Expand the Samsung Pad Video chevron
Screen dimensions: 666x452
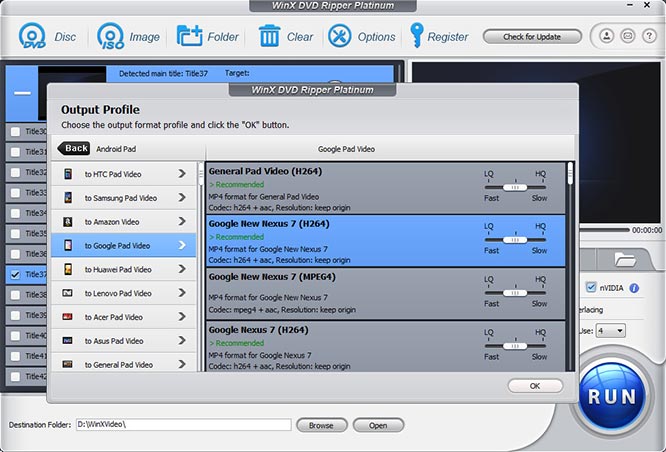(x=182, y=198)
